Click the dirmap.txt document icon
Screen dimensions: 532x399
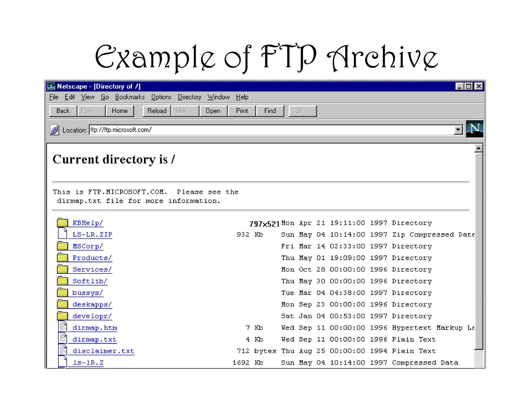[62, 338]
